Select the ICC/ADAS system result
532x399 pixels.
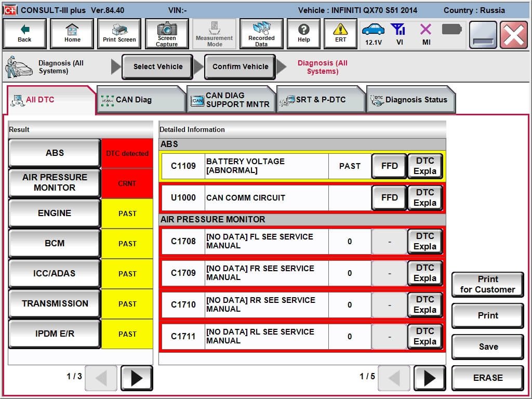pyautogui.click(x=55, y=273)
